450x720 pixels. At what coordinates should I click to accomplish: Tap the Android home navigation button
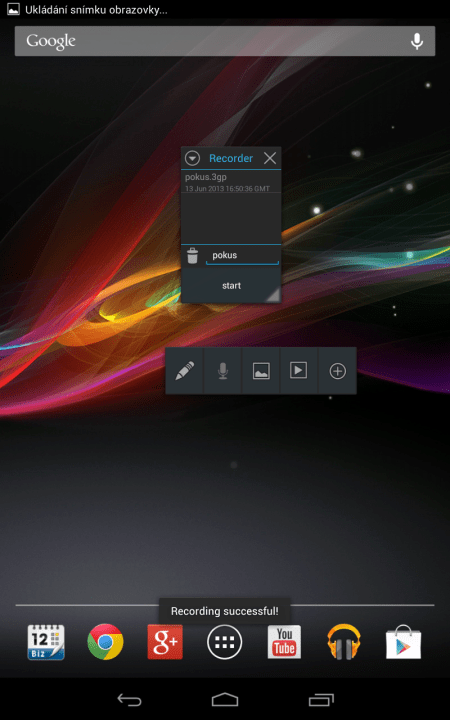coord(225,699)
